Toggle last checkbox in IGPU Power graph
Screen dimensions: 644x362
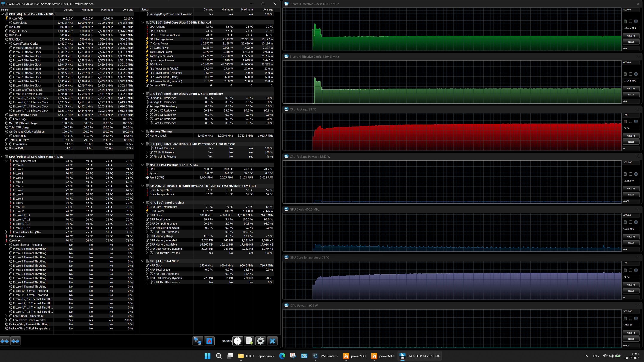tap(636, 318)
